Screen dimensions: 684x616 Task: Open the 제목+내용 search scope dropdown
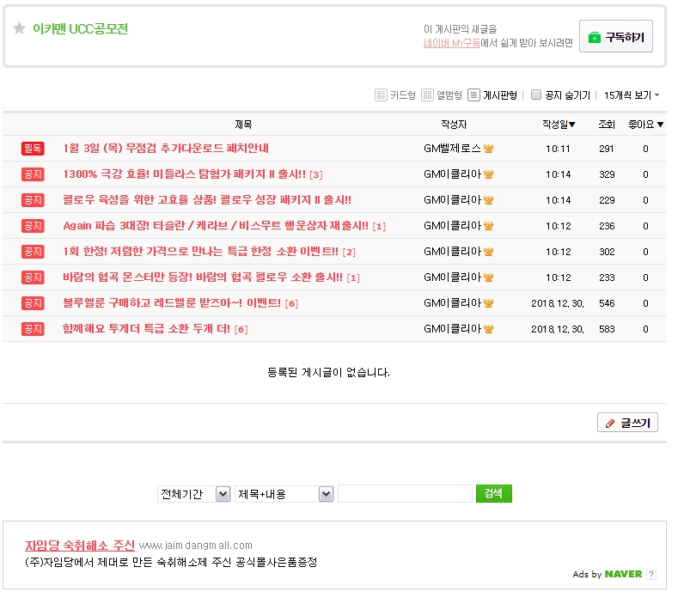[x=284, y=494]
